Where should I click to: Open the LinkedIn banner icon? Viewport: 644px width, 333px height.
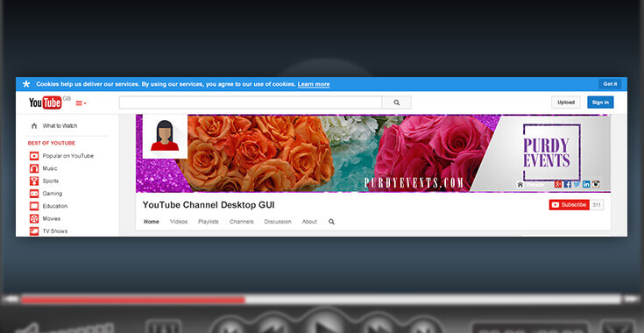tap(586, 184)
